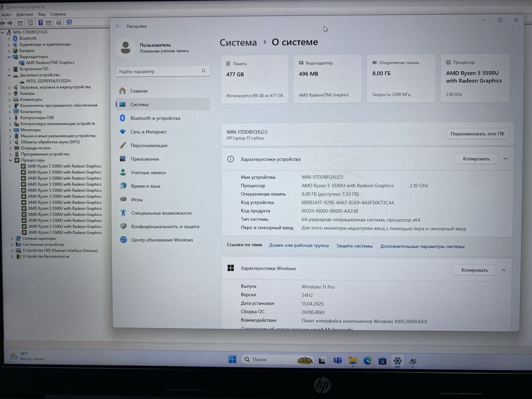Viewport: 532px width, 399px height.
Task: Open Игры in Settings sidebar
Action: (162, 199)
